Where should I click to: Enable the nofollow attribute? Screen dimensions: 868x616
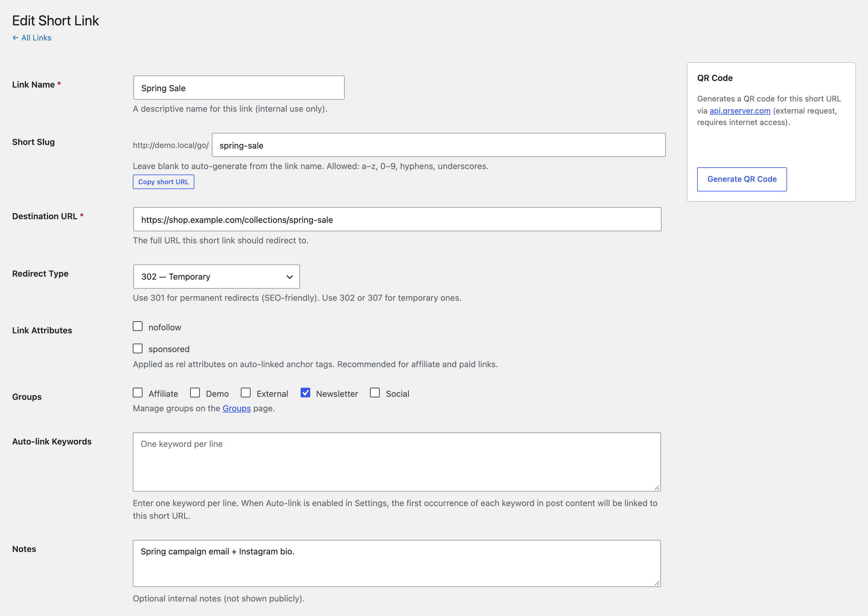138,326
